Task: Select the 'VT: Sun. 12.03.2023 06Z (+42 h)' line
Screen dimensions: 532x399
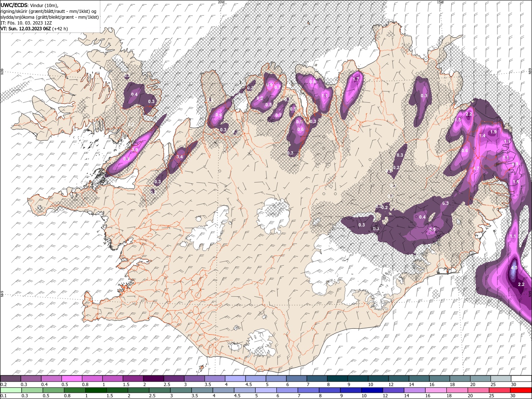Action: point(34,29)
